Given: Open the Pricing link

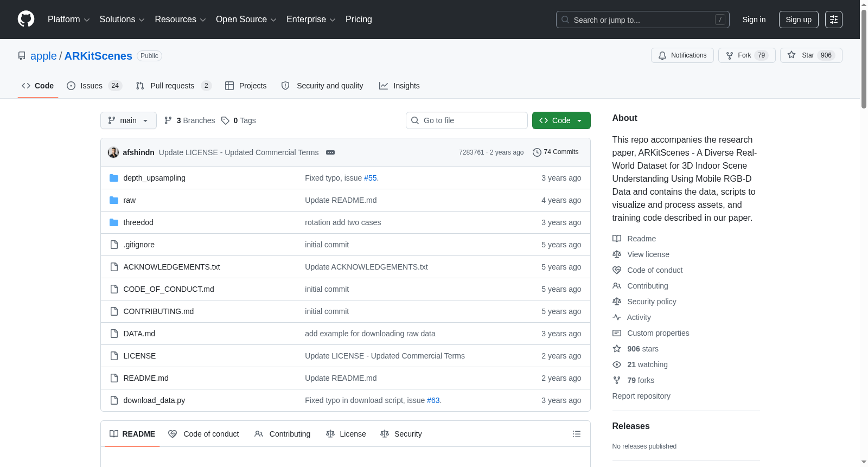Looking at the screenshot, I should (359, 20).
